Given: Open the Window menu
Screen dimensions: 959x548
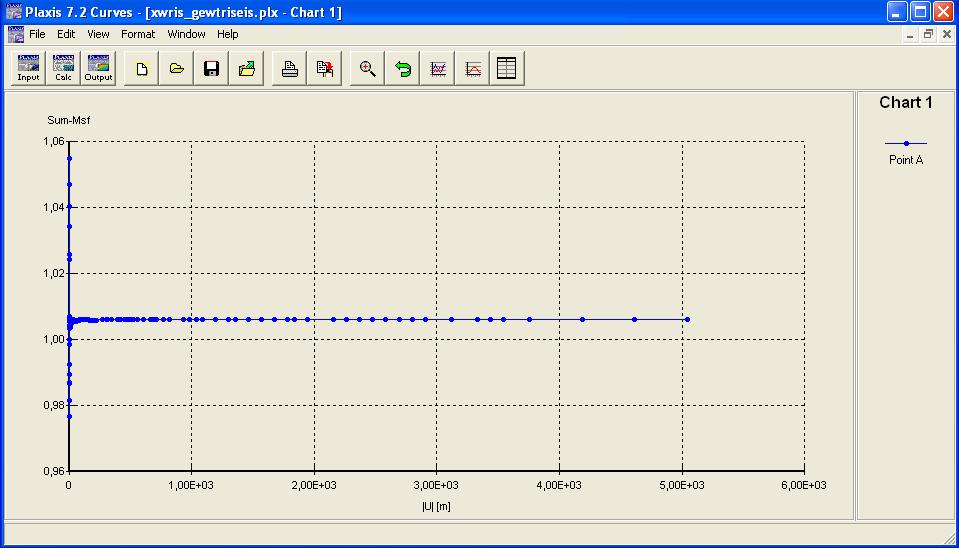Looking at the screenshot, I should point(187,34).
